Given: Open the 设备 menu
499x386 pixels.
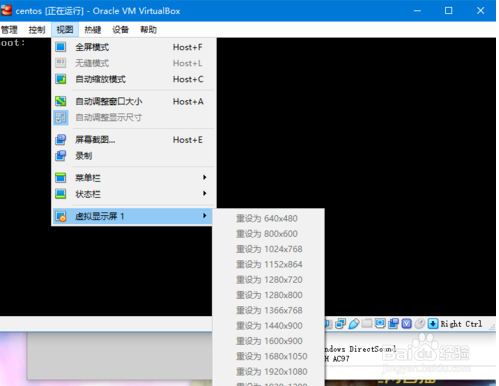Looking at the screenshot, I should point(120,30).
